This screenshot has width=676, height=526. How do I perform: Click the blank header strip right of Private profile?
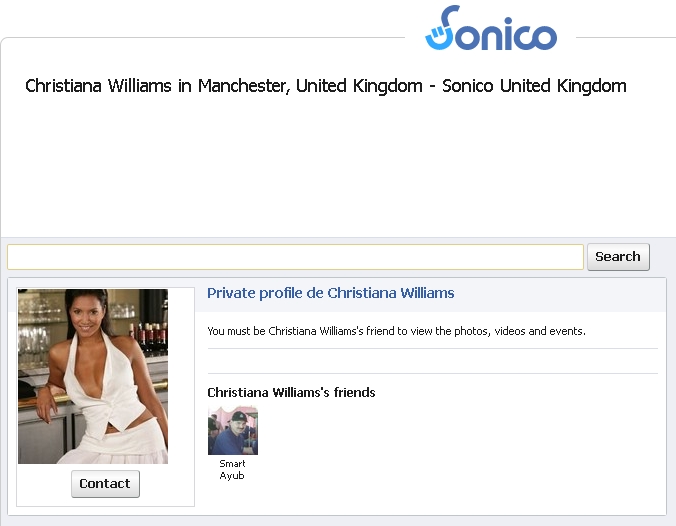click(x=560, y=294)
